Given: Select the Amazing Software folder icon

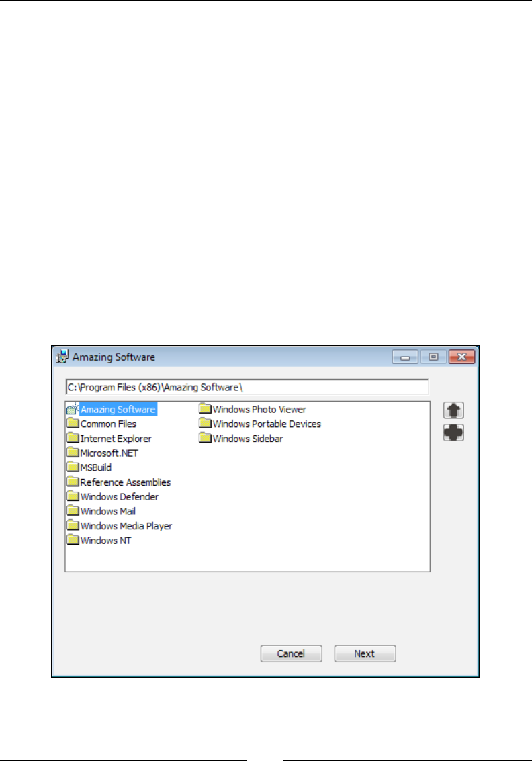Looking at the screenshot, I should (73, 409).
